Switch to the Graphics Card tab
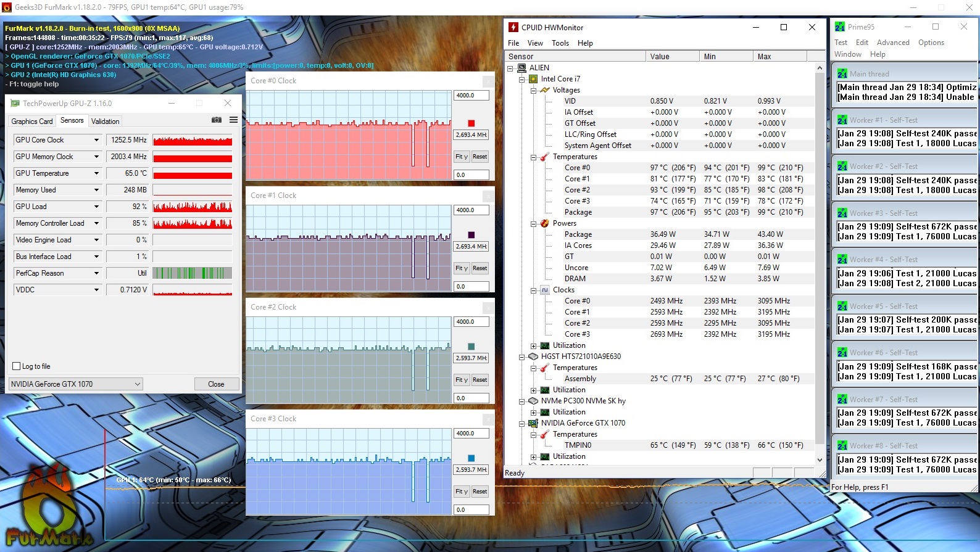 pos(32,122)
